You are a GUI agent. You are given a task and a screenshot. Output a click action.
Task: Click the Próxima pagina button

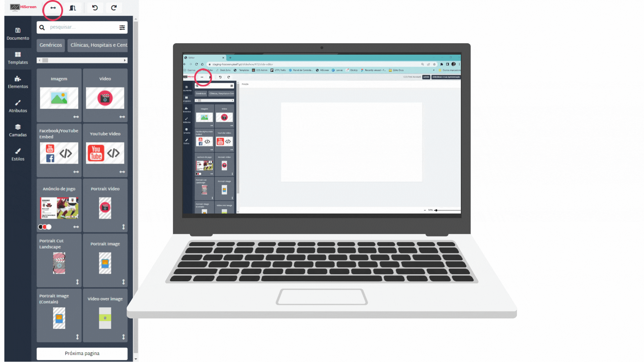coord(82,353)
